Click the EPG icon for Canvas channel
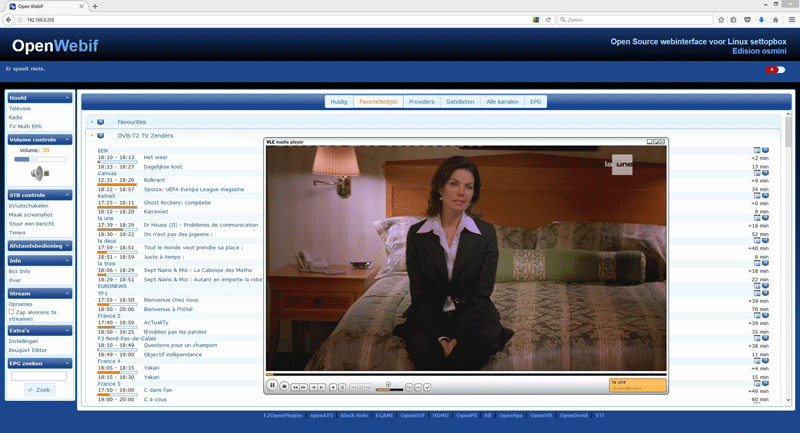The image size is (800, 433). coord(757,173)
